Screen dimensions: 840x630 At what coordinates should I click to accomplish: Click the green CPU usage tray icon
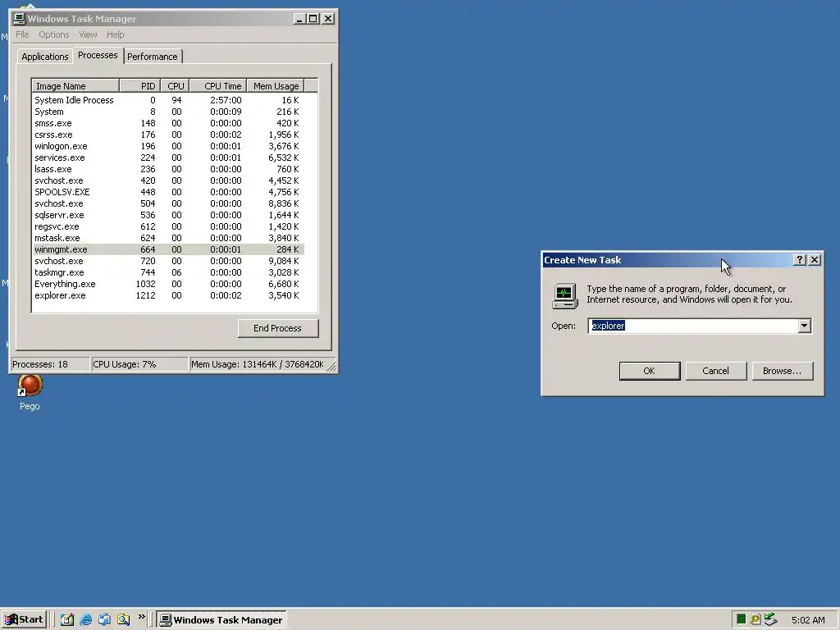741,619
